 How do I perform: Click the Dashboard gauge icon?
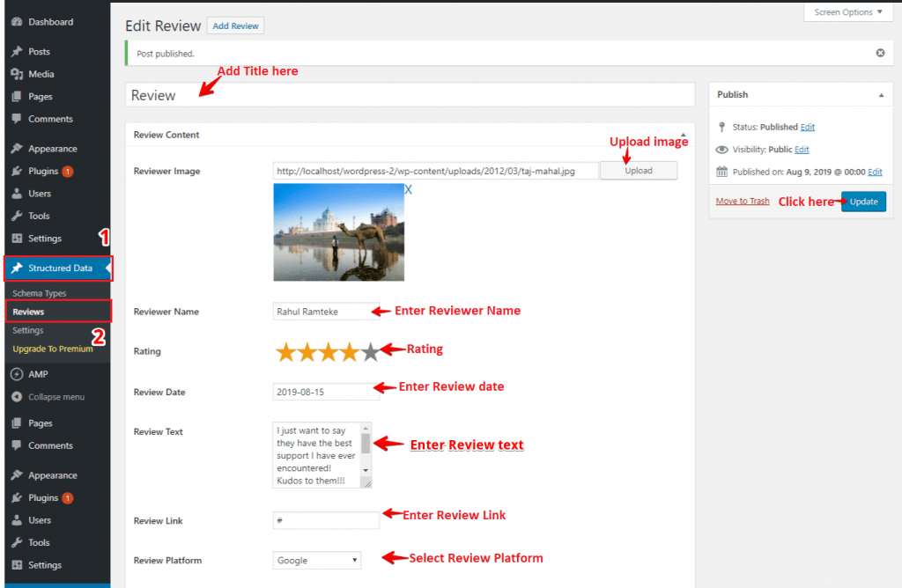[x=17, y=22]
